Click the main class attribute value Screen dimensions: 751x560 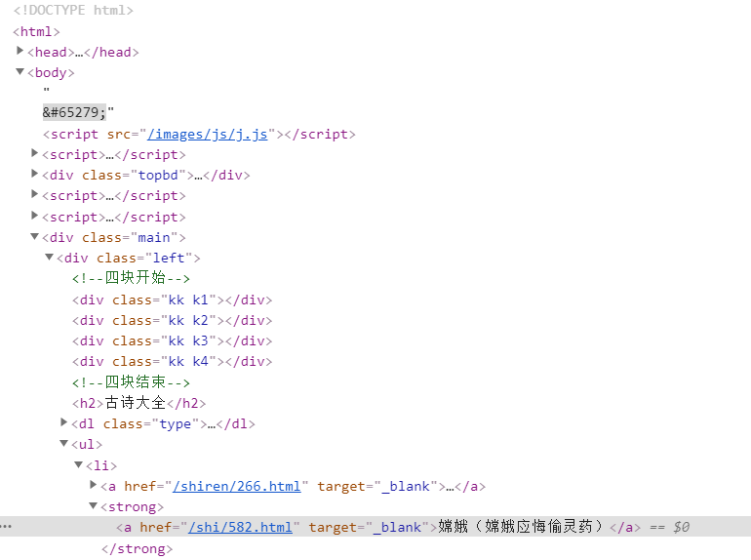pos(154,238)
